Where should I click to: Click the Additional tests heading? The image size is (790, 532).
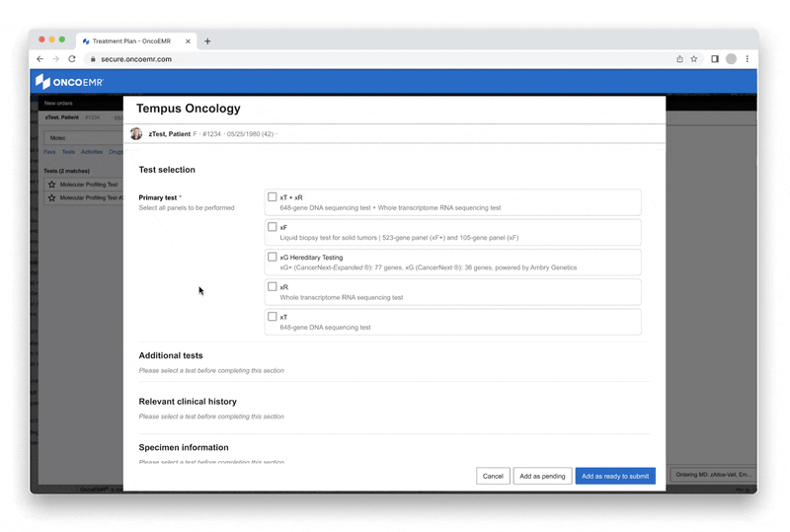pos(171,355)
